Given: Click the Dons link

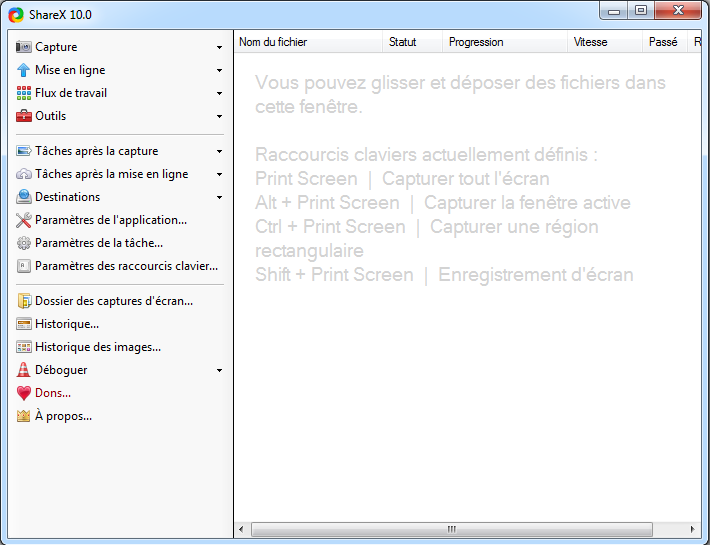Looking at the screenshot, I should tap(120, 393).
